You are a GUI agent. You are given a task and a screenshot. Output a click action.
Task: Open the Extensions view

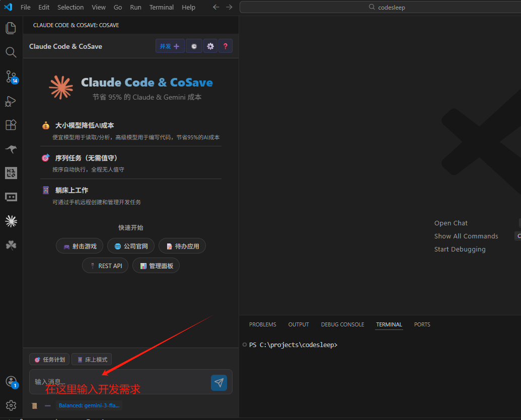(11, 125)
